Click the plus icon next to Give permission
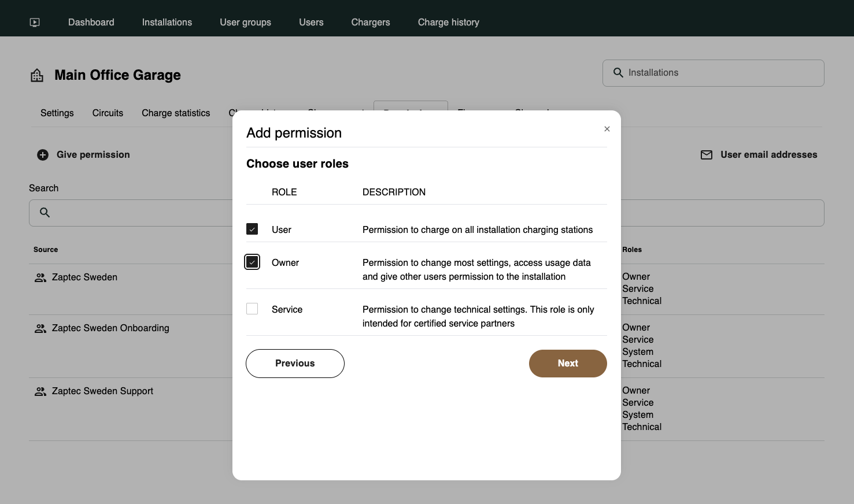 point(43,155)
